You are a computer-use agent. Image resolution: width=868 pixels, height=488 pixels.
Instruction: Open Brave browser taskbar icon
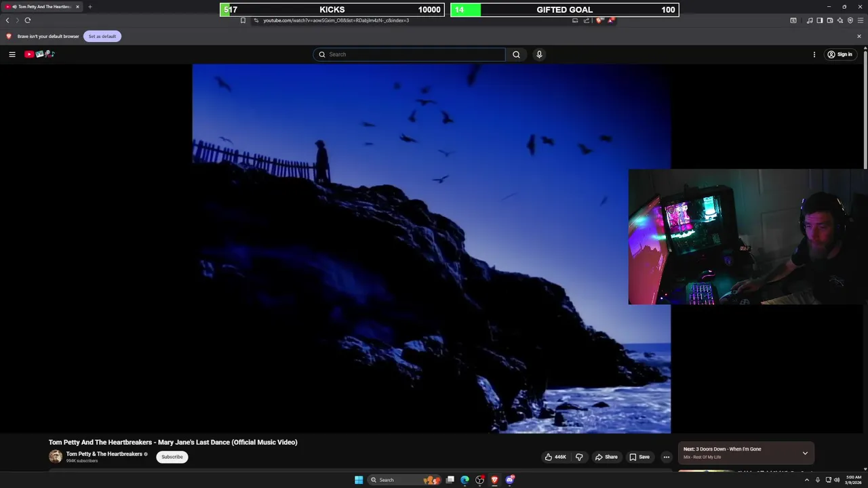coord(494,480)
